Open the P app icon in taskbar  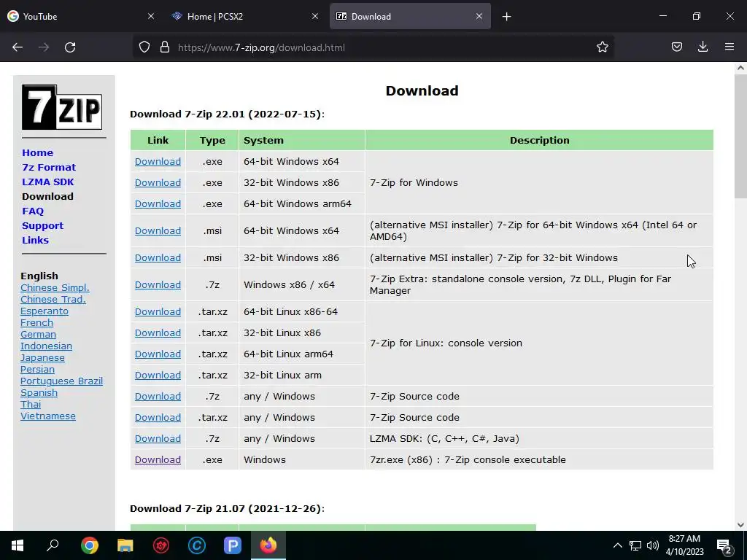tap(233, 545)
